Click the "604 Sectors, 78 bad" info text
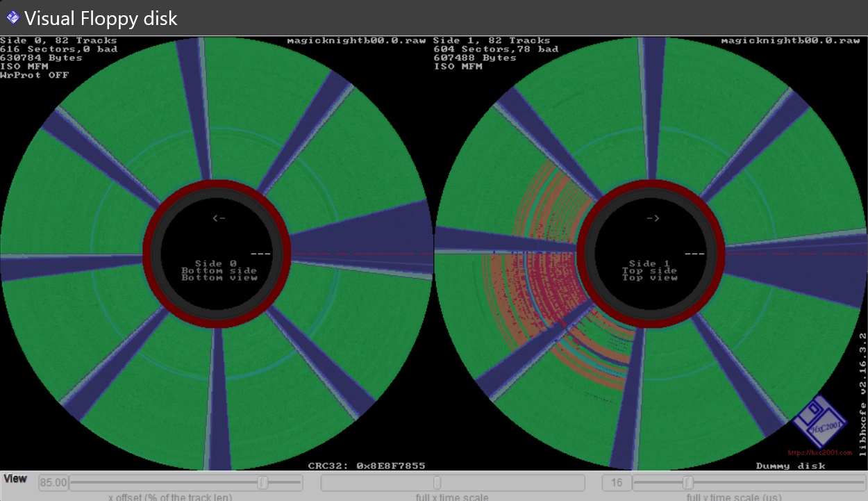This screenshot has height=501, width=868. pos(496,49)
